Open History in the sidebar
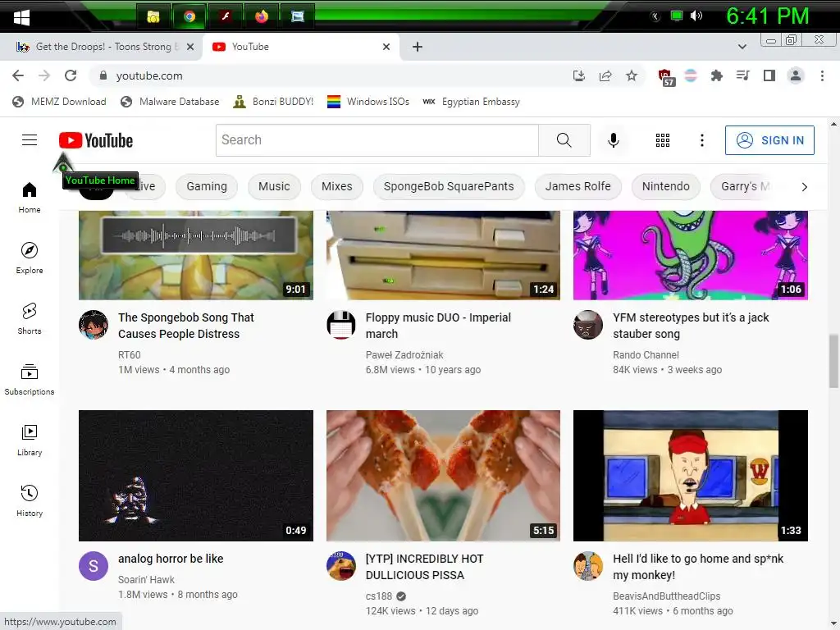This screenshot has height=630, width=840. click(x=30, y=500)
